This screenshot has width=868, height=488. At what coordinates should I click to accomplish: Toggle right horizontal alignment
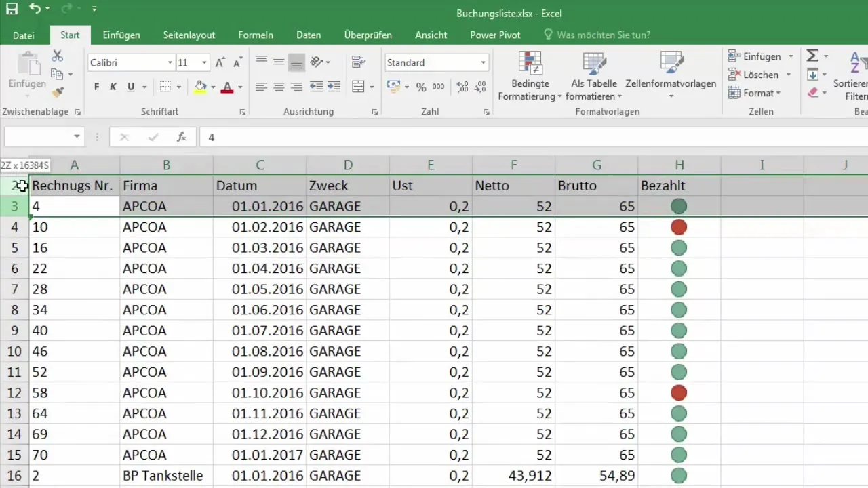(x=296, y=87)
